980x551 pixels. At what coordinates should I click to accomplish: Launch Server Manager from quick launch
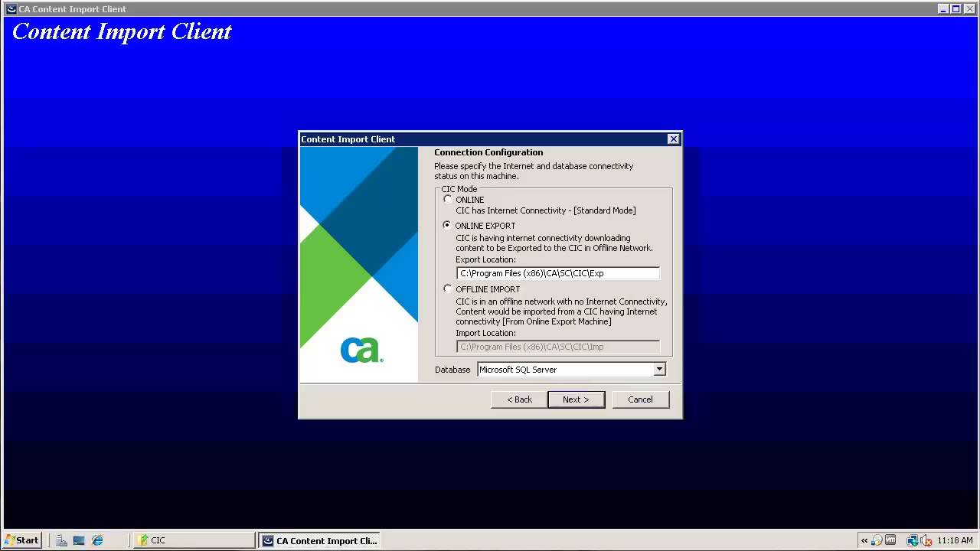tap(62, 540)
